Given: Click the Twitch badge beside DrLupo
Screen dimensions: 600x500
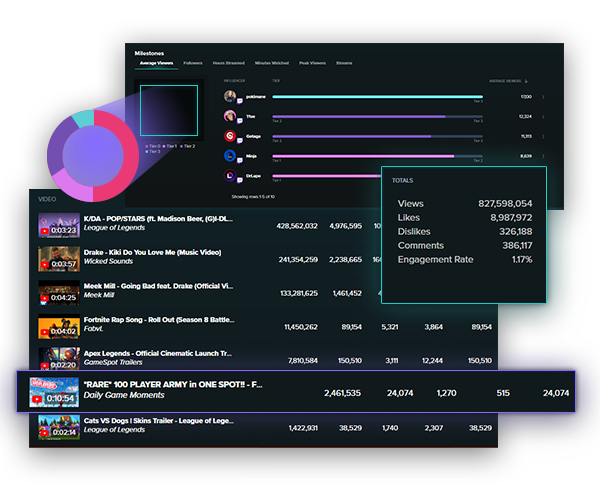Looking at the screenshot, I should pos(240,181).
